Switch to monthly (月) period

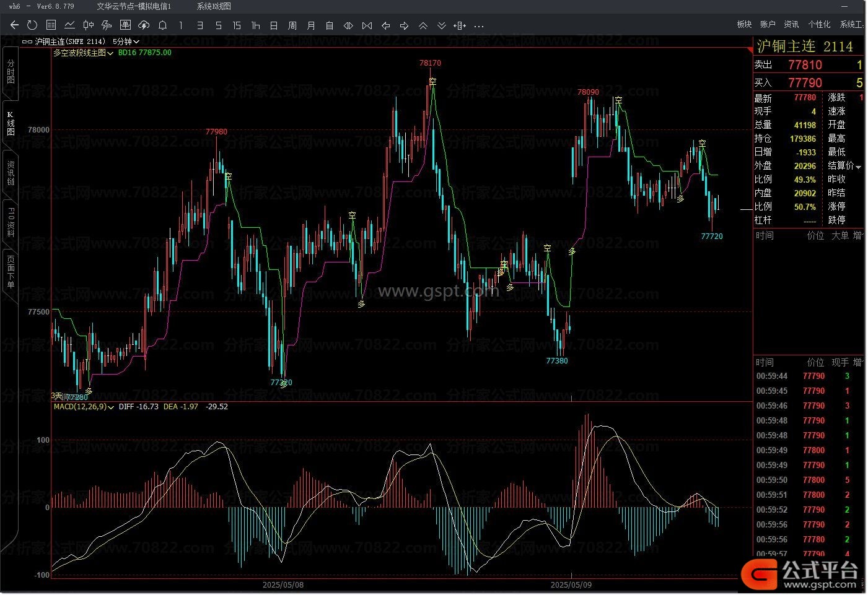[311, 25]
